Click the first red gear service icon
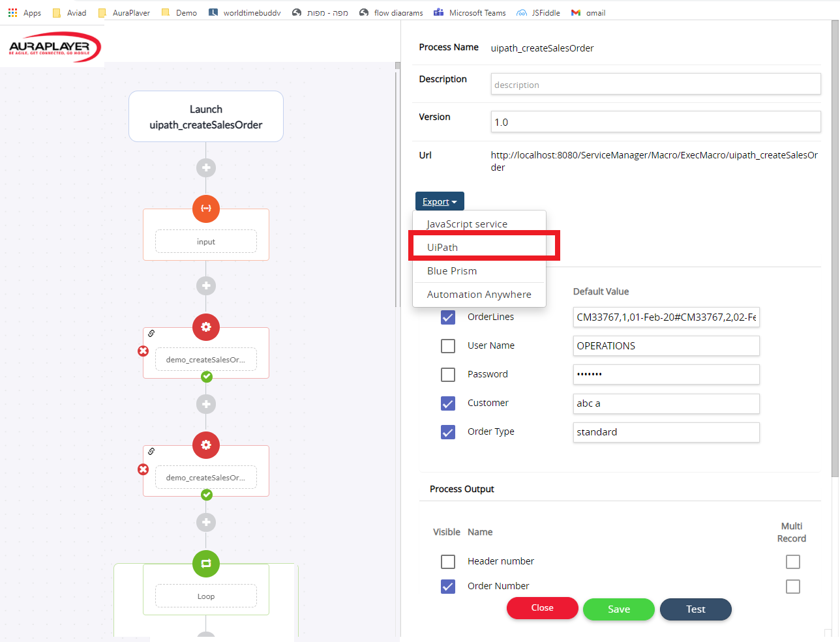Image resolution: width=840 pixels, height=642 pixels. [206, 327]
